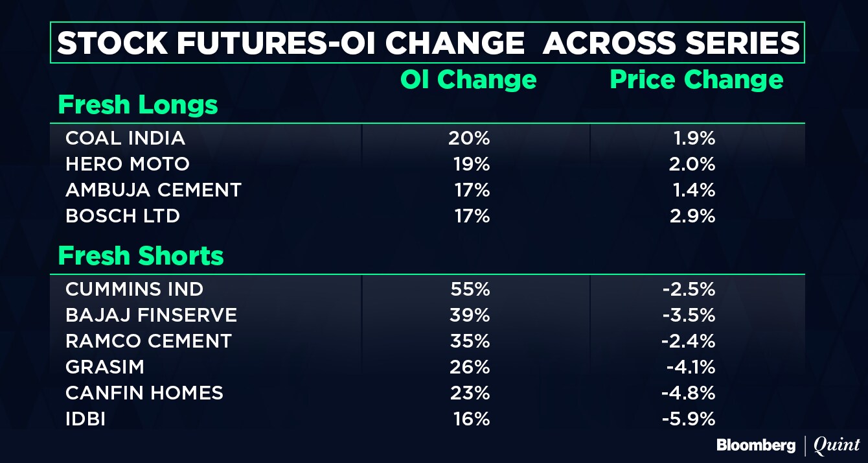
Task: Select the OI Change column header
Action: pos(468,80)
